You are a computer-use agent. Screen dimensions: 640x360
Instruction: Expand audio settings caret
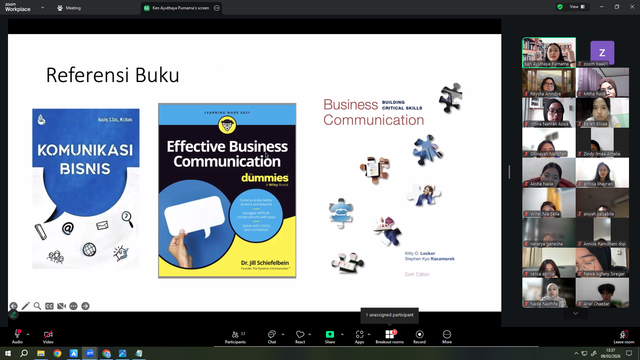[x=28, y=334]
